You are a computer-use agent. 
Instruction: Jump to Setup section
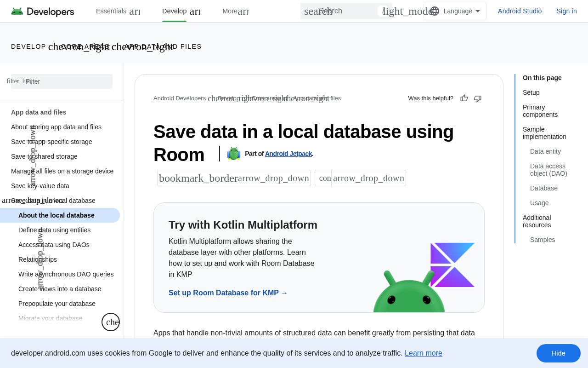coord(531,92)
